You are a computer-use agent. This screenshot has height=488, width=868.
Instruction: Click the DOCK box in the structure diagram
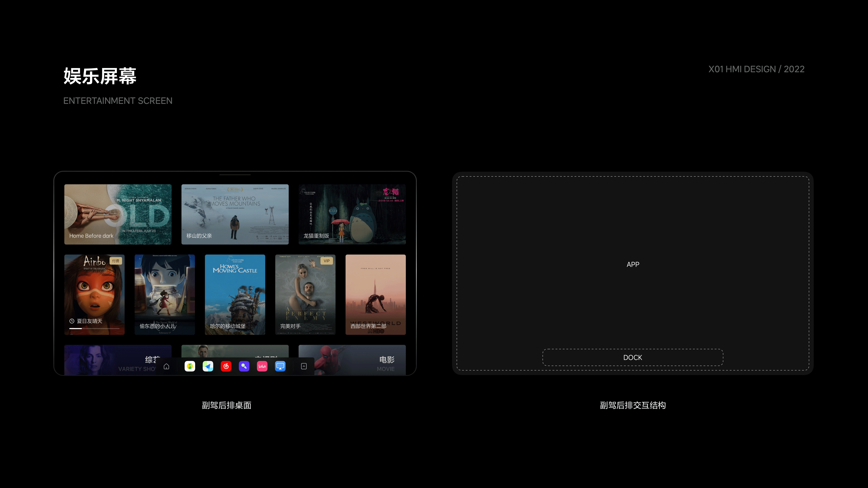pyautogui.click(x=633, y=357)
